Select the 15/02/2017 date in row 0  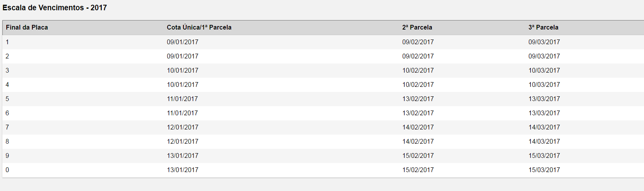[418, 170]
